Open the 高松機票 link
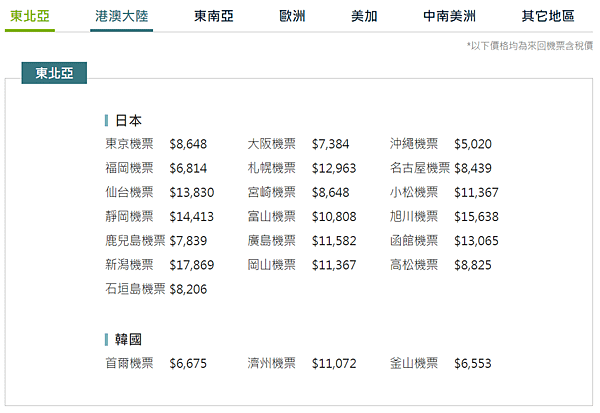The image size is (600, 413). tap(414, 265)
